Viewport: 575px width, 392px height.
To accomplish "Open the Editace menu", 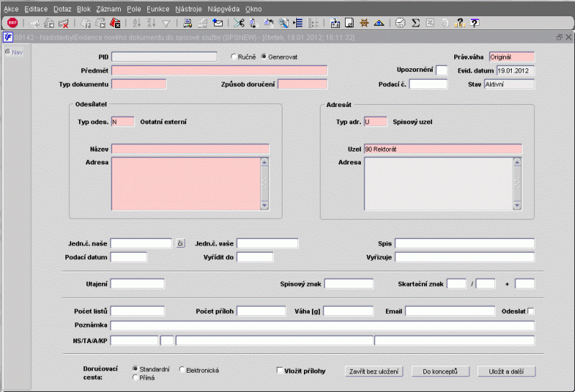I will tap(36, 9).
